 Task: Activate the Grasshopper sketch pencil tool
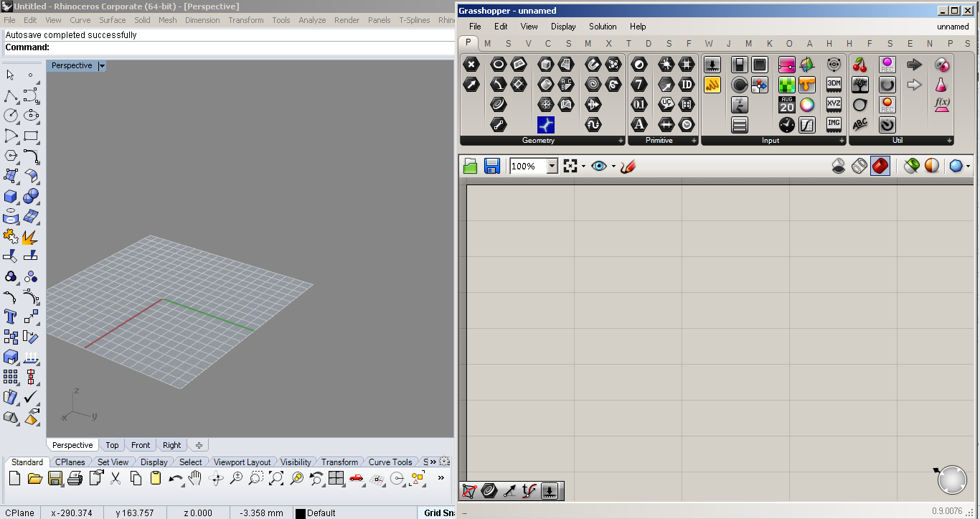click(x=628, y=166)
